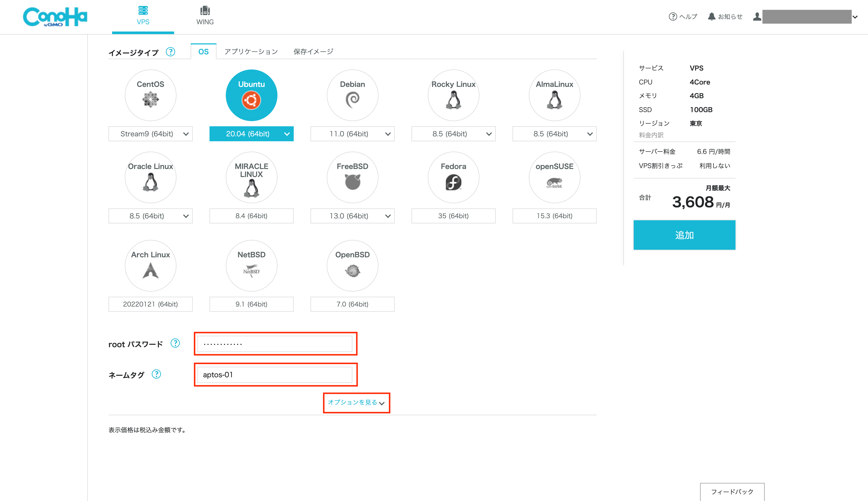Click the ConoHa logo
The image size is (868, 501).
click(55, 17)
